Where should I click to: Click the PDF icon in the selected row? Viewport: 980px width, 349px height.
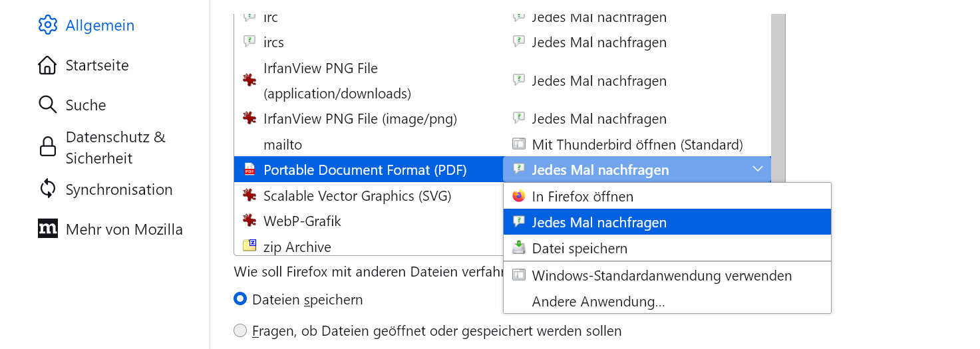(x=249, y=170)
